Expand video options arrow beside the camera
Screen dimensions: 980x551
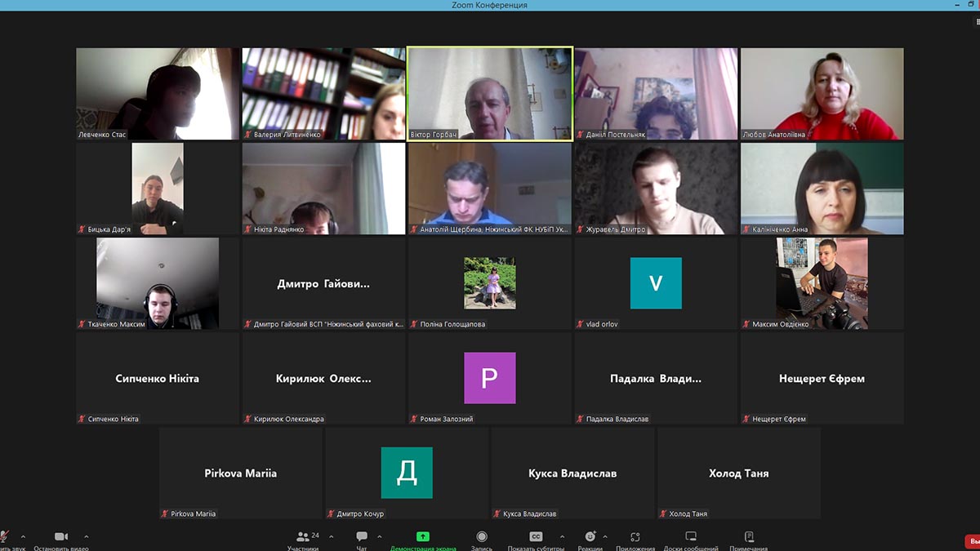tap(87, 536)
